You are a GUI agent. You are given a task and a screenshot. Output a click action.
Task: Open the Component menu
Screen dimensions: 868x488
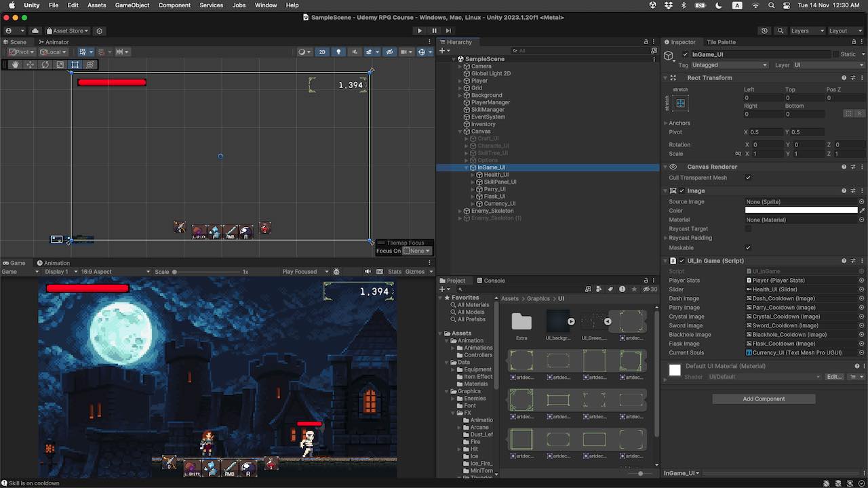174,5
